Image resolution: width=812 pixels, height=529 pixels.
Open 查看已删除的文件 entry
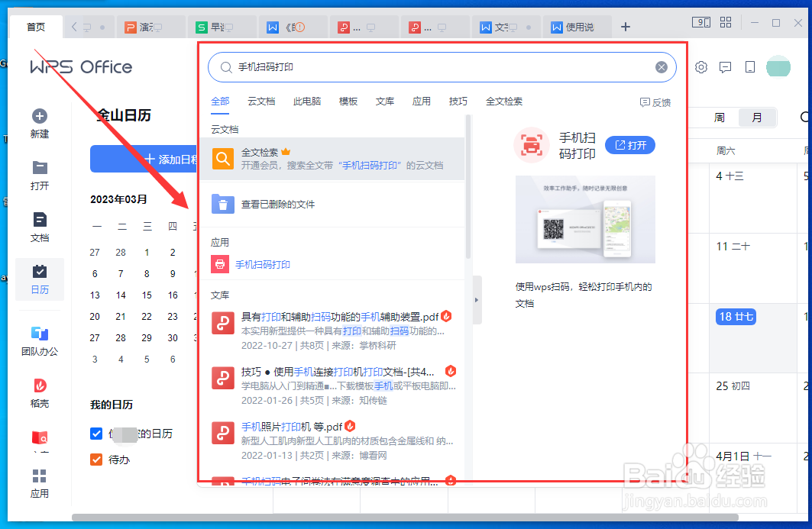(x=332, y=205)
